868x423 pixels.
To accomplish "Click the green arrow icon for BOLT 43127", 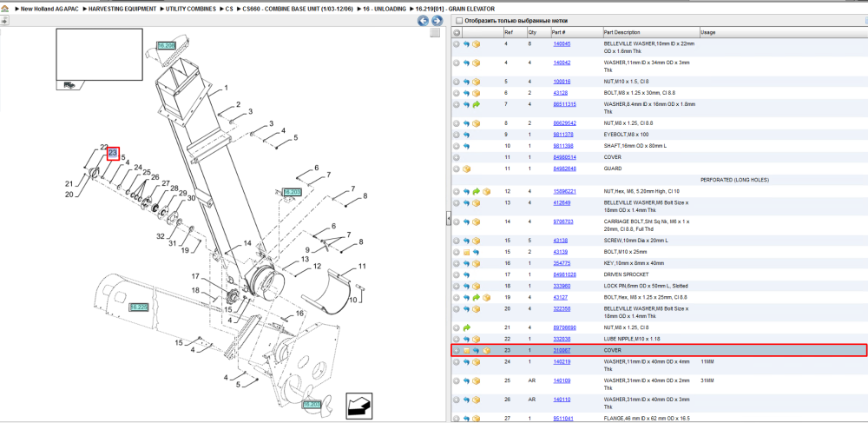I will 476,298.
